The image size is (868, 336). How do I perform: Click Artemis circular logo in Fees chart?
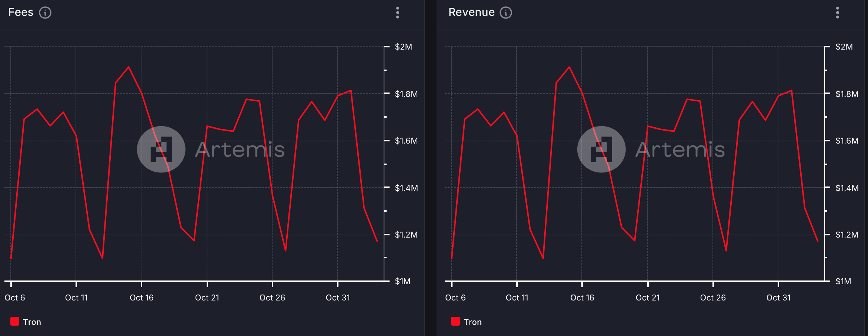[x=161, y=149]
